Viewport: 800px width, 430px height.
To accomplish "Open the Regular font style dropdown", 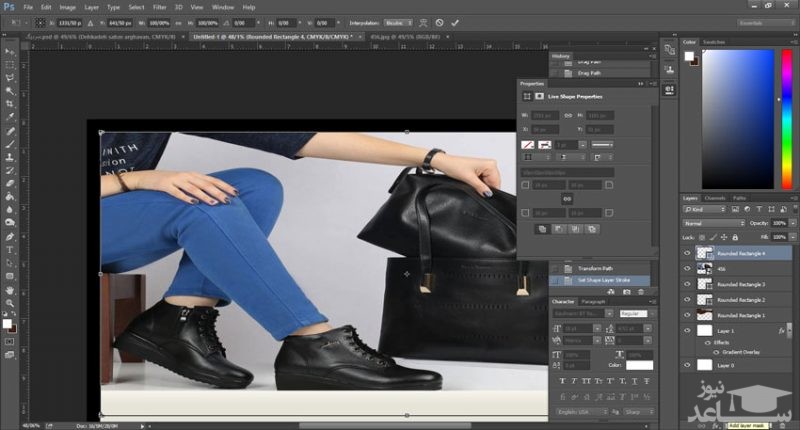I will 632,313.
